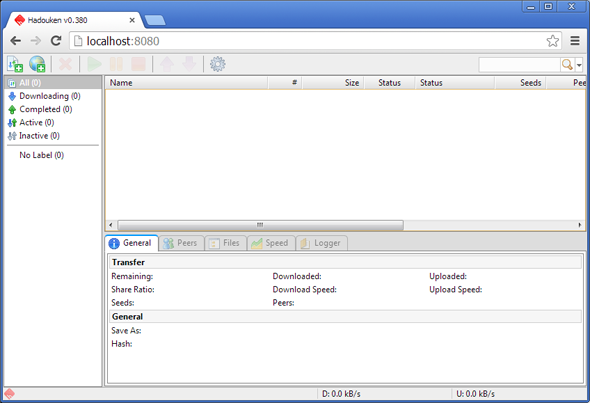Click the Move down queue arrow icon
This screenshot has width=590, height=403.
pos(189,64)
